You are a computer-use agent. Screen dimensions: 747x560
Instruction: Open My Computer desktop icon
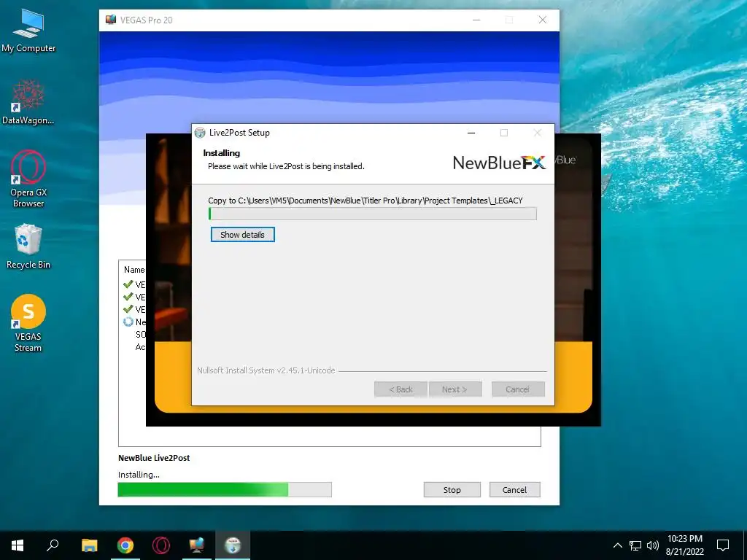click(28, 31)
